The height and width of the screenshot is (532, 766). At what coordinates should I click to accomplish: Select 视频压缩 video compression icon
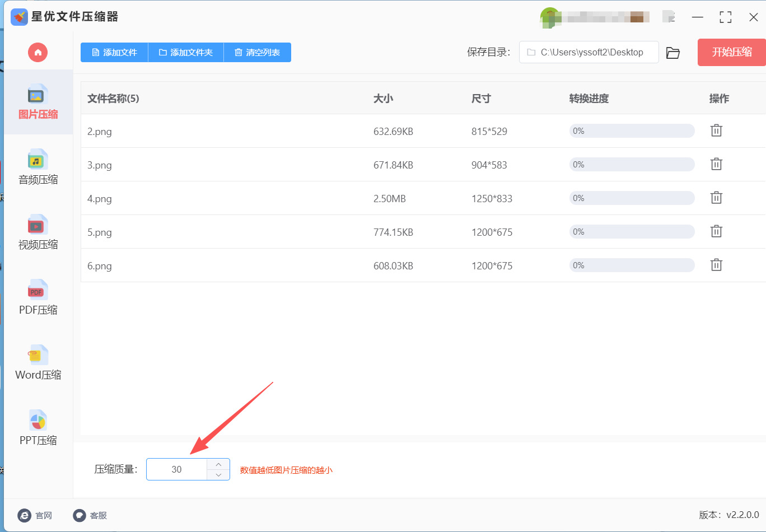(x=38, y=225)
